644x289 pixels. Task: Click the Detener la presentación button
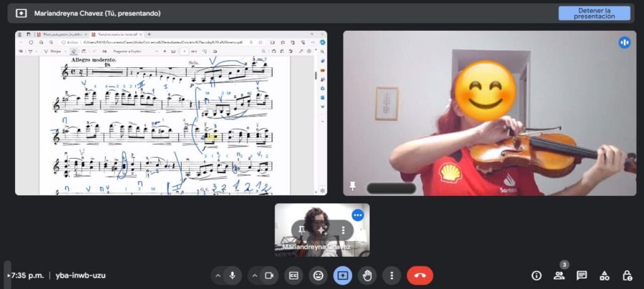594,13
